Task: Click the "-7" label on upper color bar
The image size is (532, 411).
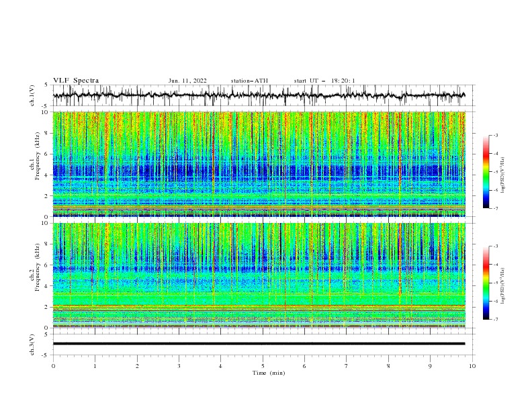Action: [495, 208]
